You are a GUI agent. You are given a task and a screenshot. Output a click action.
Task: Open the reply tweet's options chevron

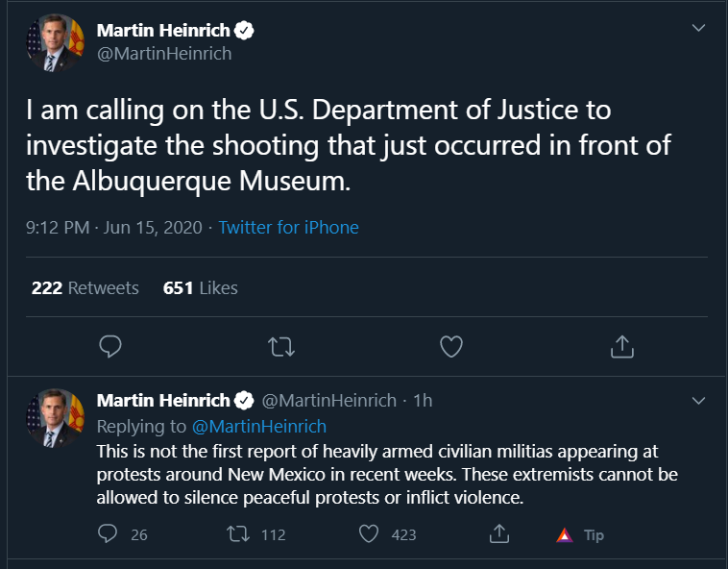pyautogui.click(x=699, y=401)
